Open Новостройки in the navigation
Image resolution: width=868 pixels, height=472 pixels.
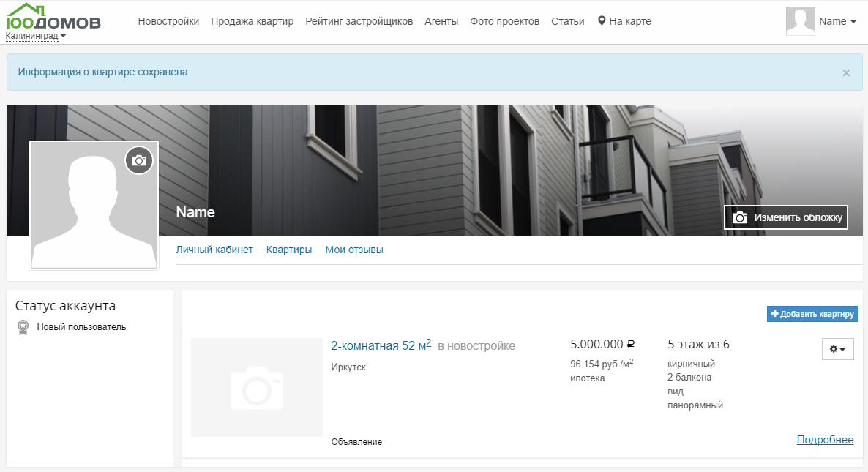pyautogui.click(x=168, y=21)
